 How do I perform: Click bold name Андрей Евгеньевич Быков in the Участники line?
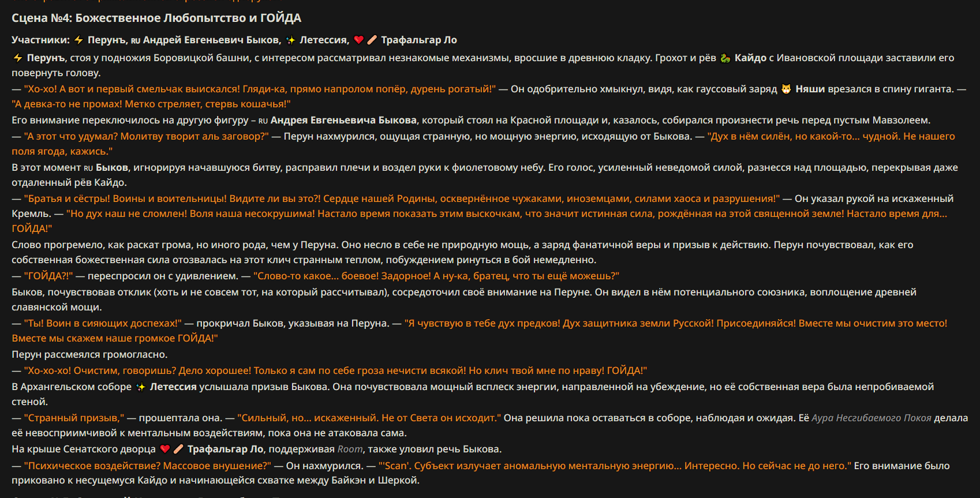212,40
